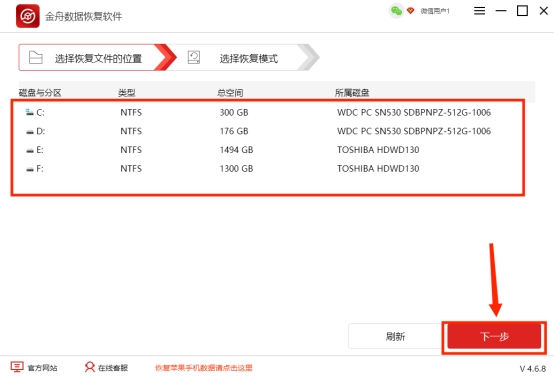Image resolution: width=554 pixels, height=378 pixels.
Task: Click NTFS in the D: row
Action: (x=131, y=131)
